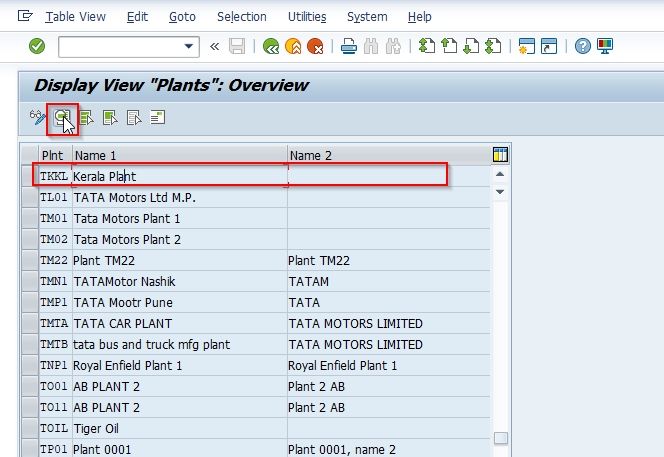The image size is (664, 457).
Task: Open the System menu
Action: [x=367, y=17]
